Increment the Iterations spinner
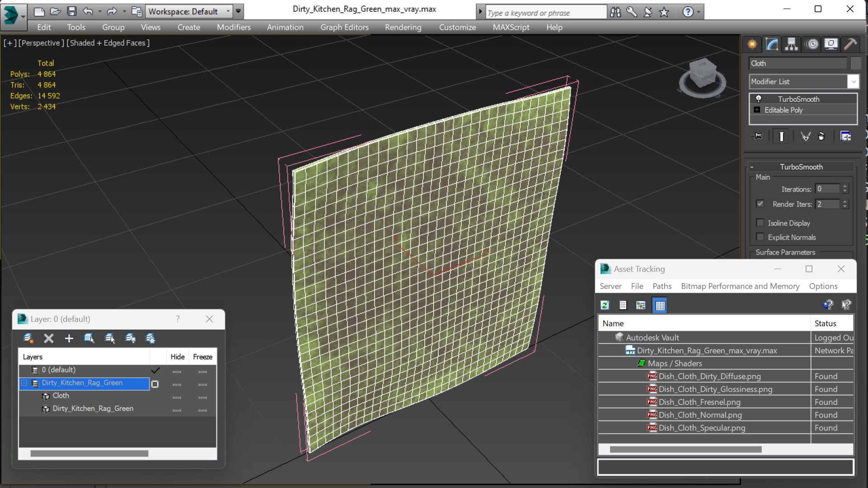This screenshot has width=868, height=488. click(845, 186)
